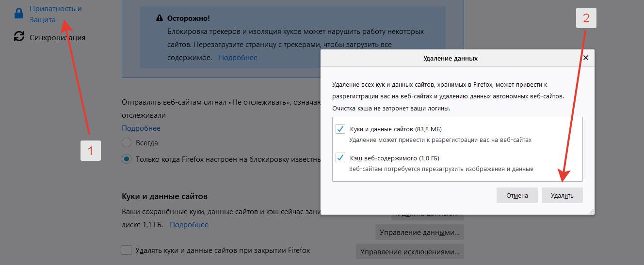Click the sync arrows icon beside Синхронизация
Viewport: 644px width, 265px height.
[19, 37]
